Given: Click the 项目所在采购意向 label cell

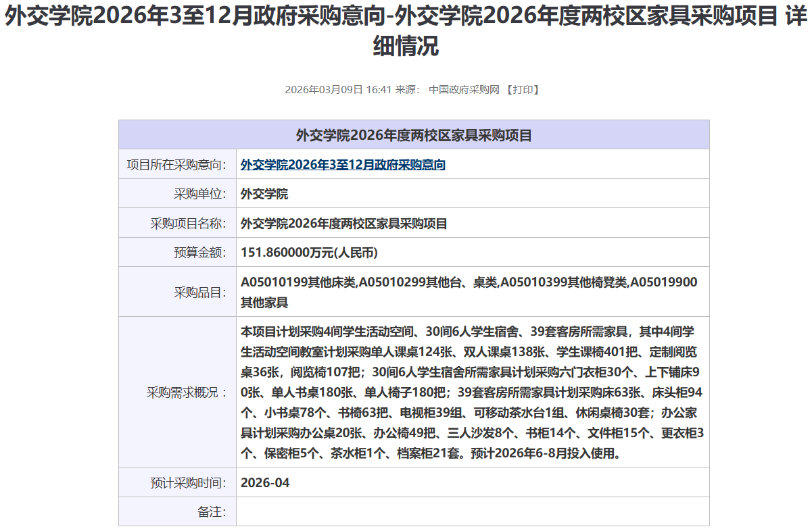Looking at the screenshot, I should click(x=177, y=165).
